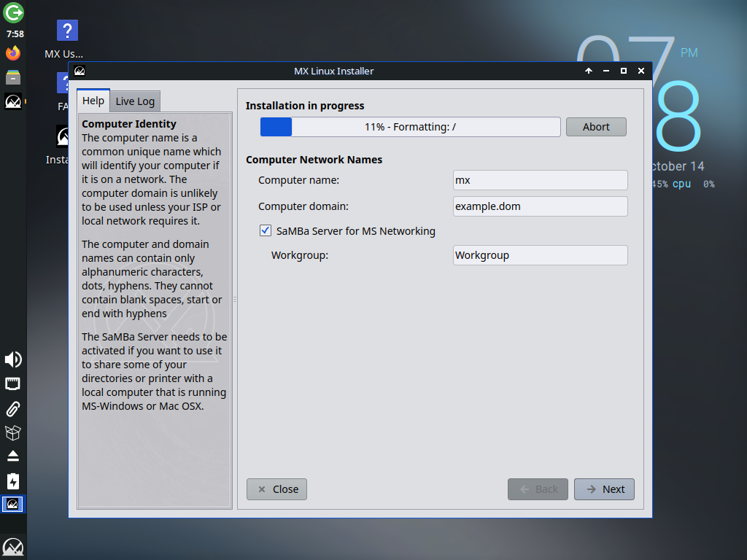Screen dimensions: 747x560
Task: Open the MX Updater box icon
Action: (x=13, y=432)
